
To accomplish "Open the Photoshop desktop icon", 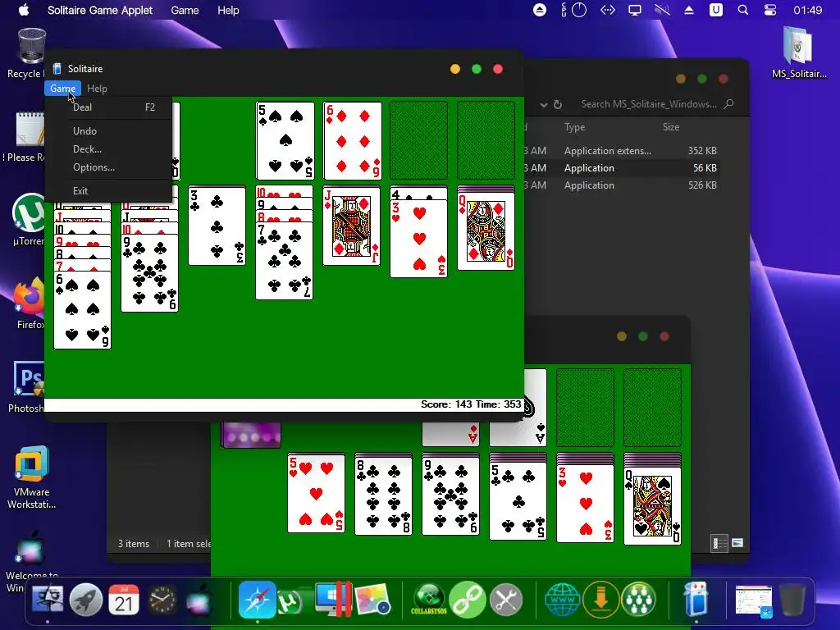I will coord(29,387).
